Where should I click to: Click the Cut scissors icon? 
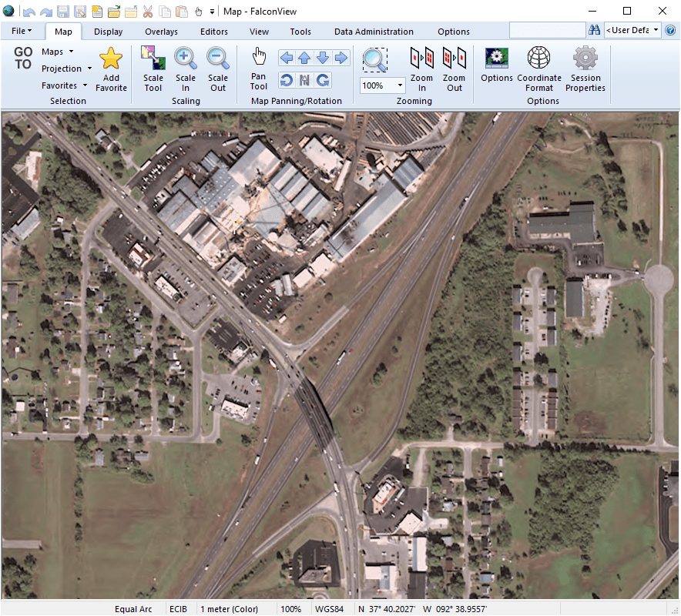148,12
